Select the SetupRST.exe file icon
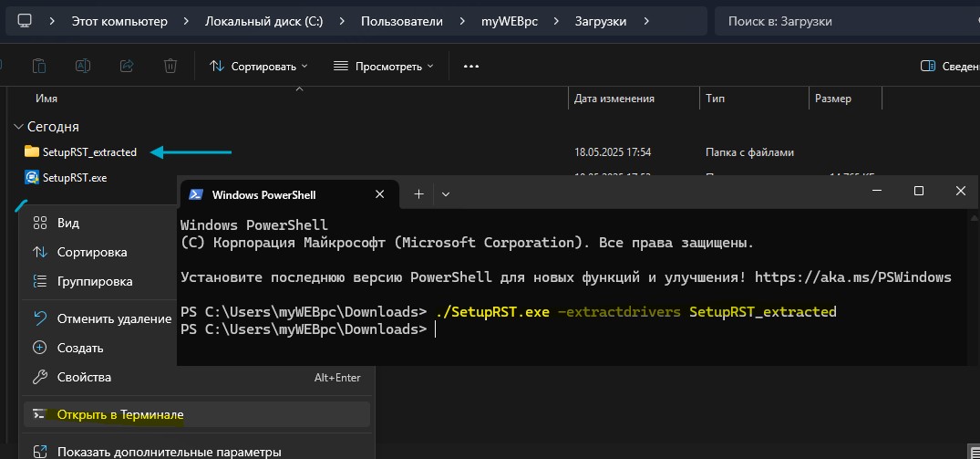The width and height of the screenshot is (980, 459). coord(31,178)
